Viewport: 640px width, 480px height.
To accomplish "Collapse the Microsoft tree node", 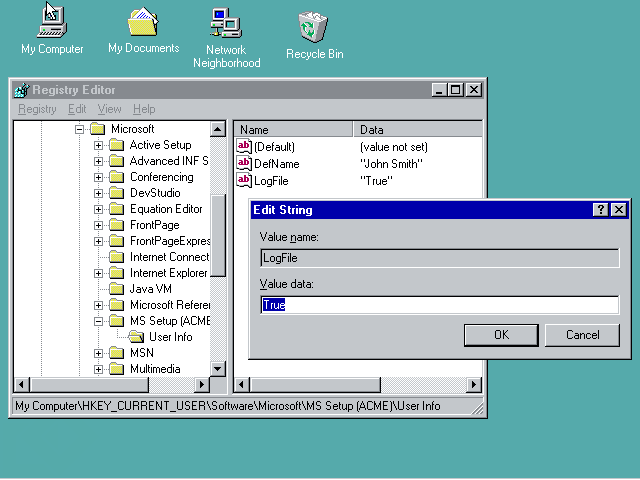I will (x=79, y=129).
